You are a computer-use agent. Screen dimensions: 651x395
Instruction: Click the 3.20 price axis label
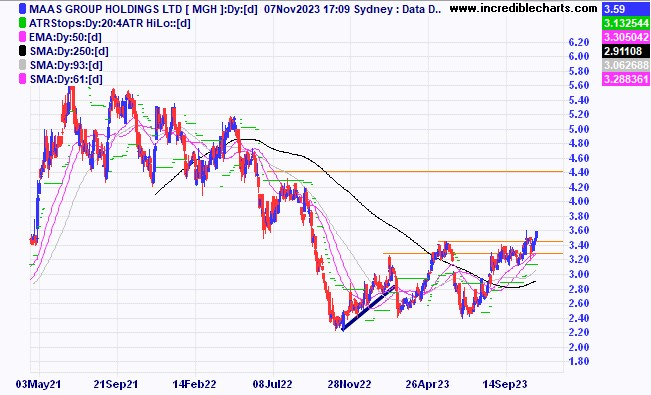click(579, 259)
